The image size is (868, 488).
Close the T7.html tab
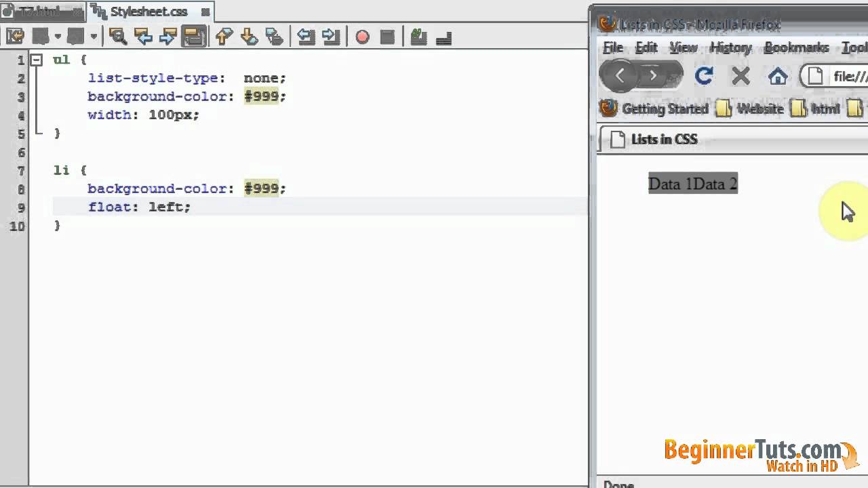[77, 12]
